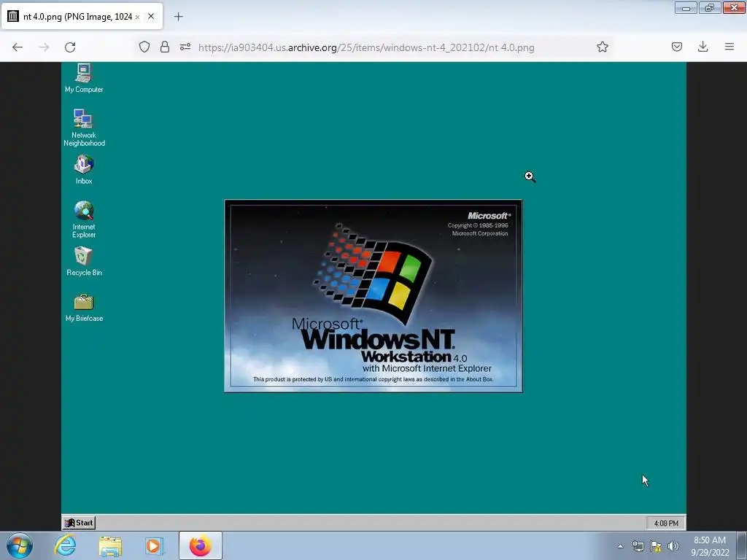Open the tracking protection shield

(x=144, y=47)
